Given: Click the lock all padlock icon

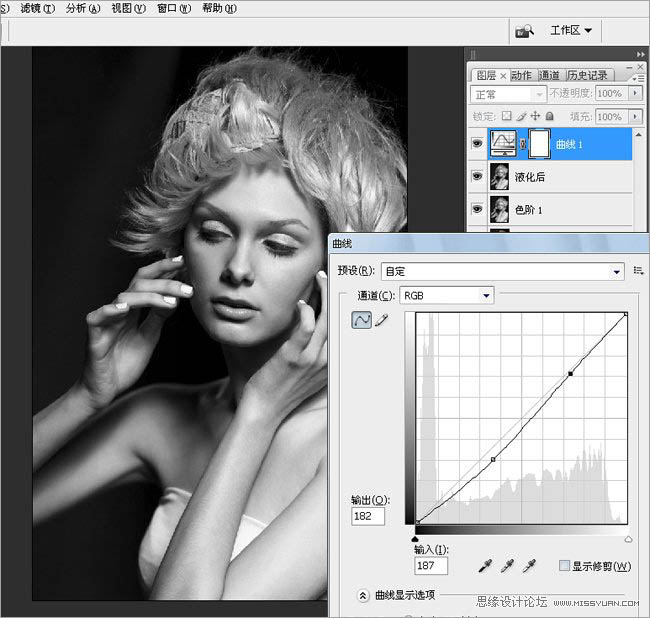Looking at the screenshot, I should point(550,116).
